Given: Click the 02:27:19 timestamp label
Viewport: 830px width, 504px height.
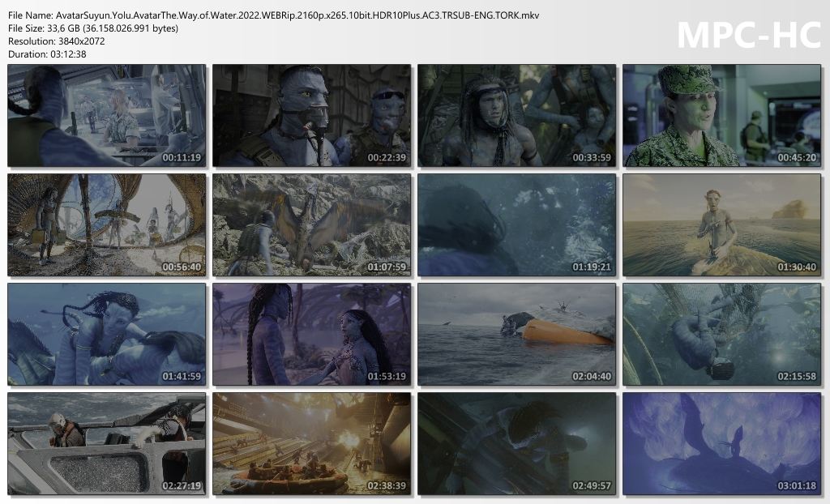Looking at the screenshot, I should pos(182,485).
